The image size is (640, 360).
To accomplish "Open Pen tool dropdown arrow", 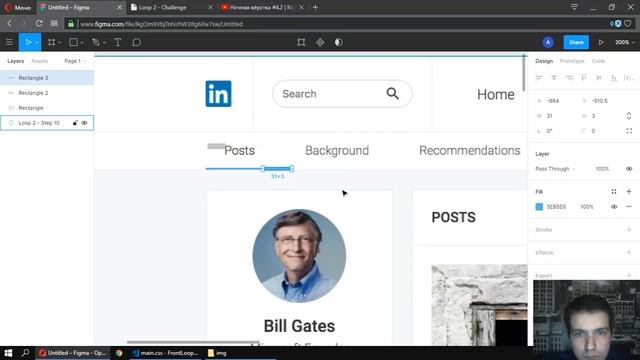I will pyautogui.click(x=104, y=42).
